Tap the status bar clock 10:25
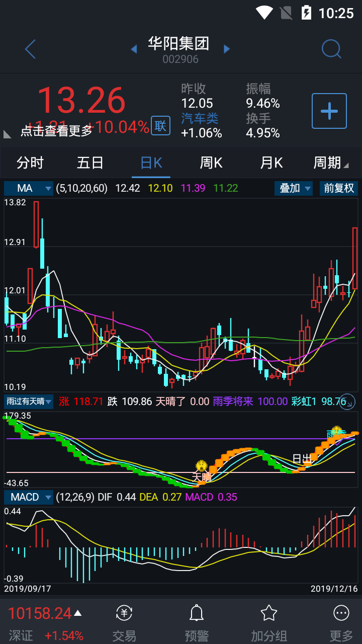 [x=336, y=13]
